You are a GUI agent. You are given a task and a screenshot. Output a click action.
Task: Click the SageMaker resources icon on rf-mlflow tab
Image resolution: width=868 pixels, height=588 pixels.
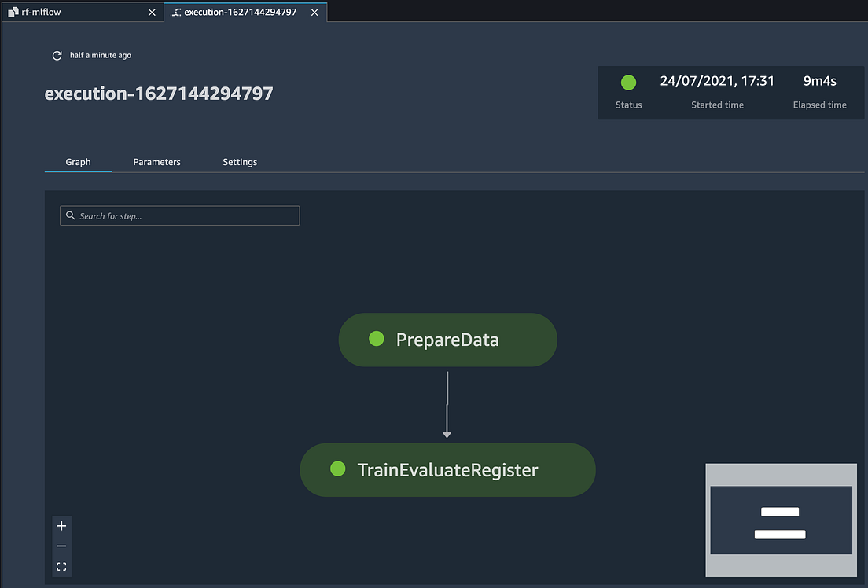[13, 12]
